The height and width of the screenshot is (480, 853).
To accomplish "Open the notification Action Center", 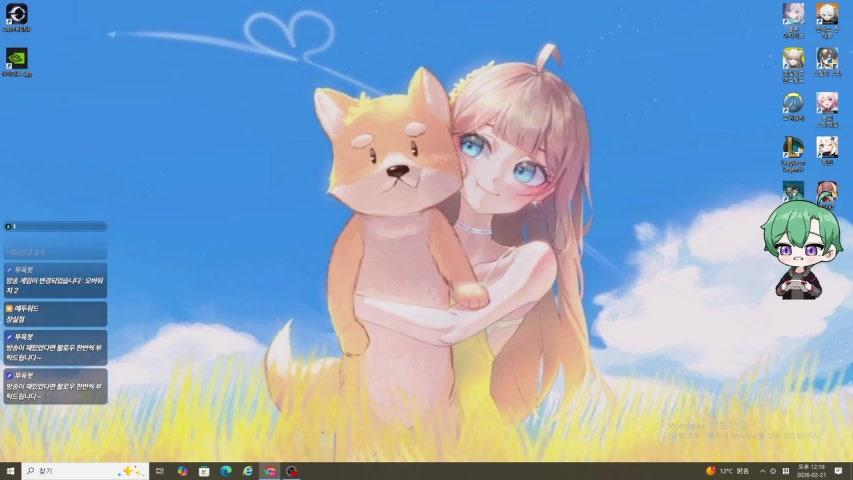I will [838, 471].
